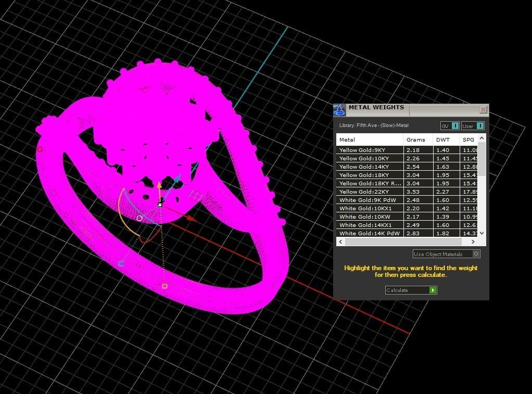Viewport: 532px width, 394px height.
Task: Select the White Gold:14KX1 row
Action: point(407,225)
